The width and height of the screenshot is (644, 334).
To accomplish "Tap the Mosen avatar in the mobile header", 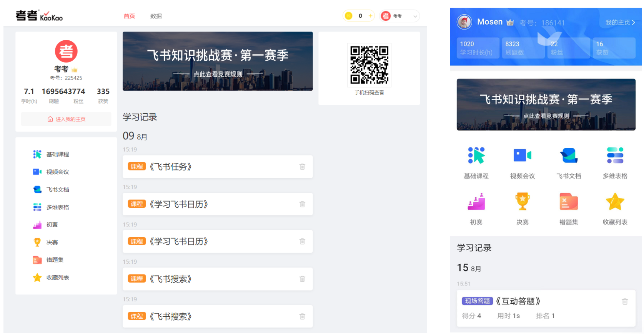I will pos(464,22).
